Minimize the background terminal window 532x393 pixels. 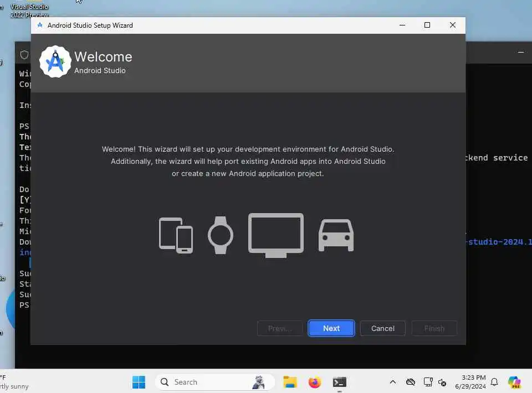point(521,52)
